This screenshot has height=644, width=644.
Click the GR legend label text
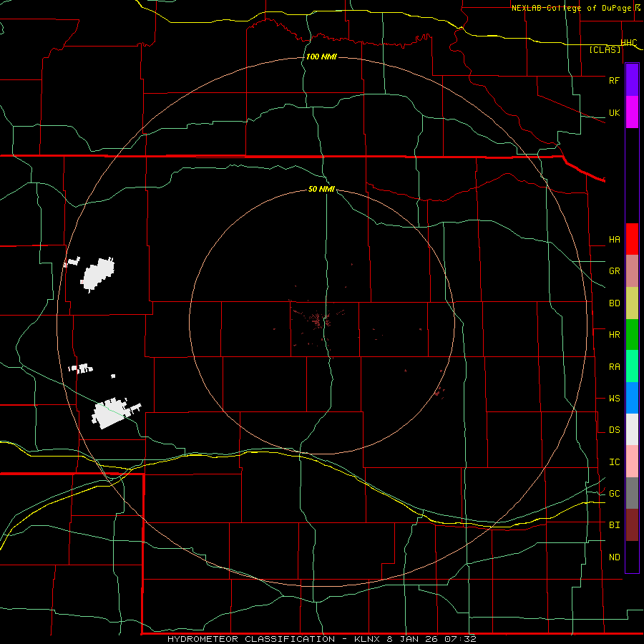point(614,271)
